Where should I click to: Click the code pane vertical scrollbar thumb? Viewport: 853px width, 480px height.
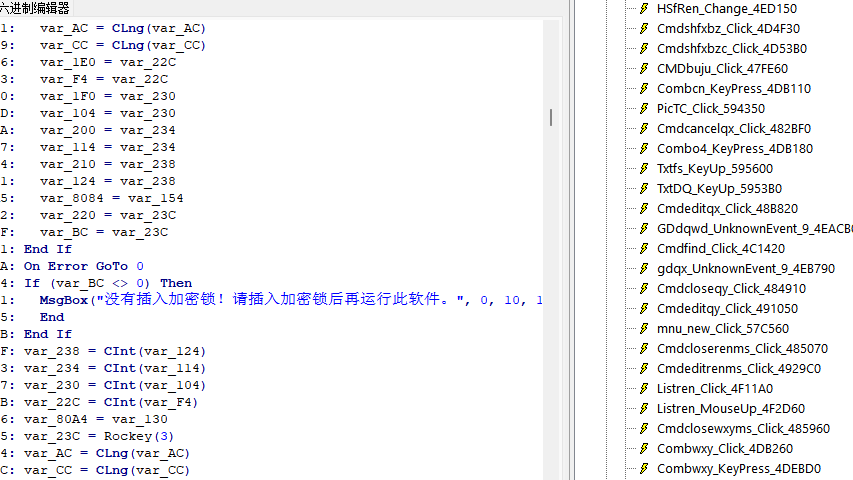tap(550, 117)
